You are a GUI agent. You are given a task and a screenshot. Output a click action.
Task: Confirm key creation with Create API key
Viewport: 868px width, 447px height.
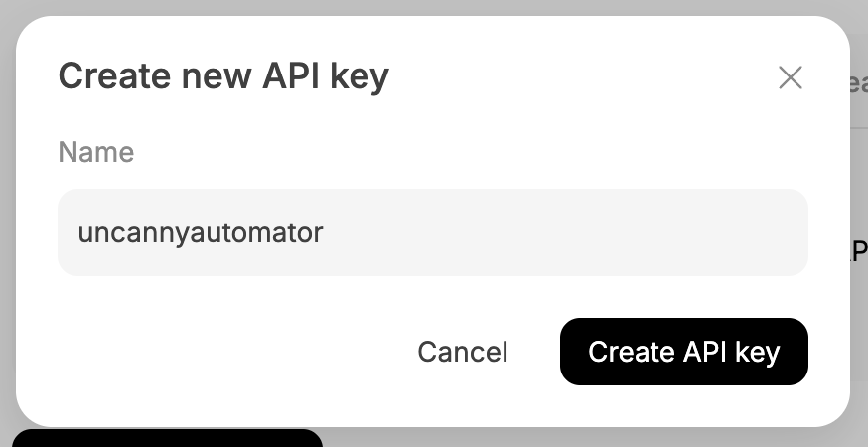683,352
